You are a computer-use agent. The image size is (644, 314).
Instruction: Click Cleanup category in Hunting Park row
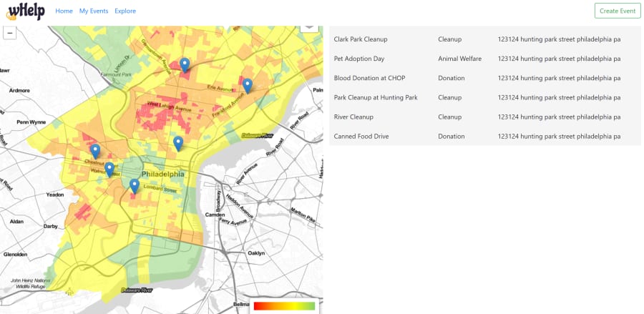tap(450, 97)
